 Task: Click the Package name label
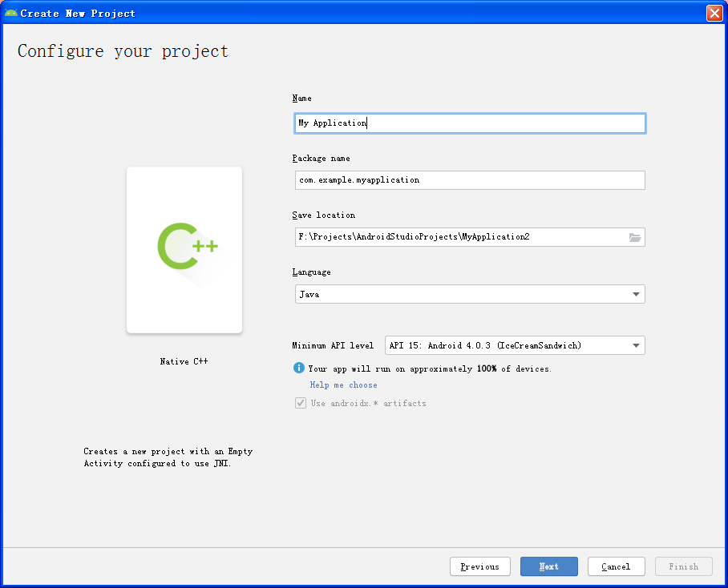pos(322,158)
